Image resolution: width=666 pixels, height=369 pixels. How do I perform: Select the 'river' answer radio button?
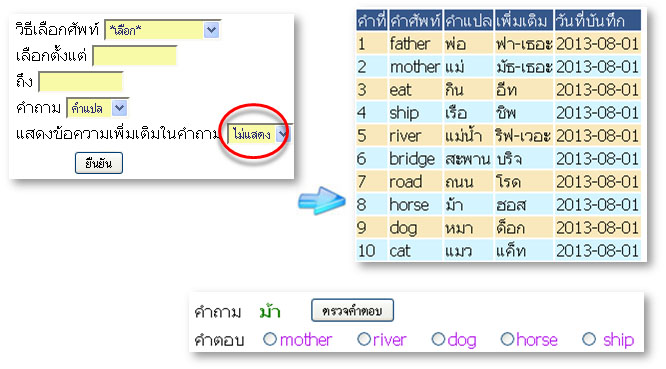(364, 339)
